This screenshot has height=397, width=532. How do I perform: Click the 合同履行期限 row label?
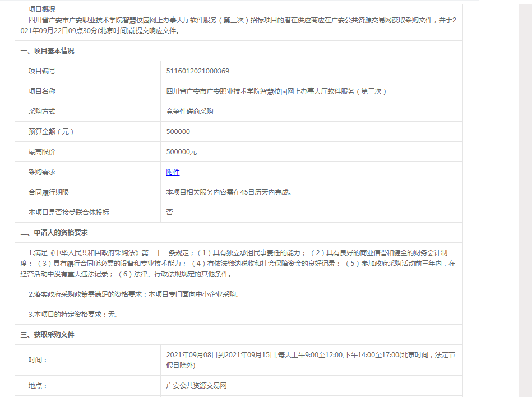[49, 192]
